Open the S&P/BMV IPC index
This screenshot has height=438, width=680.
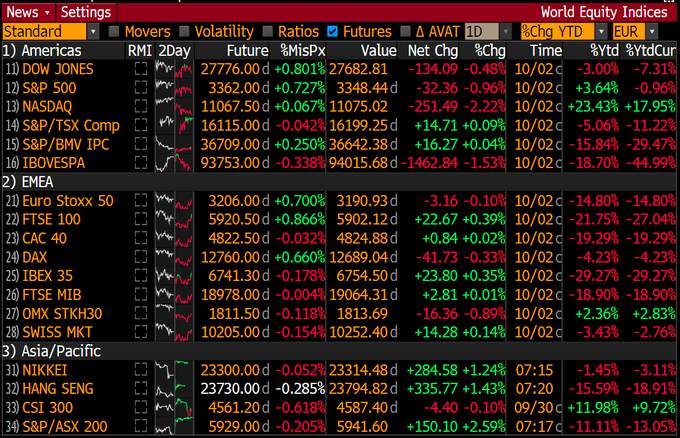65,144
